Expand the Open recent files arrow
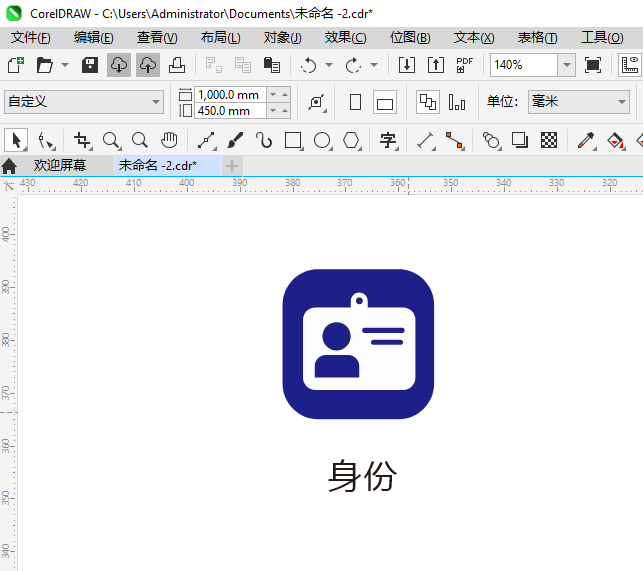Screen dimensions: 643x571 click(65, 65)
